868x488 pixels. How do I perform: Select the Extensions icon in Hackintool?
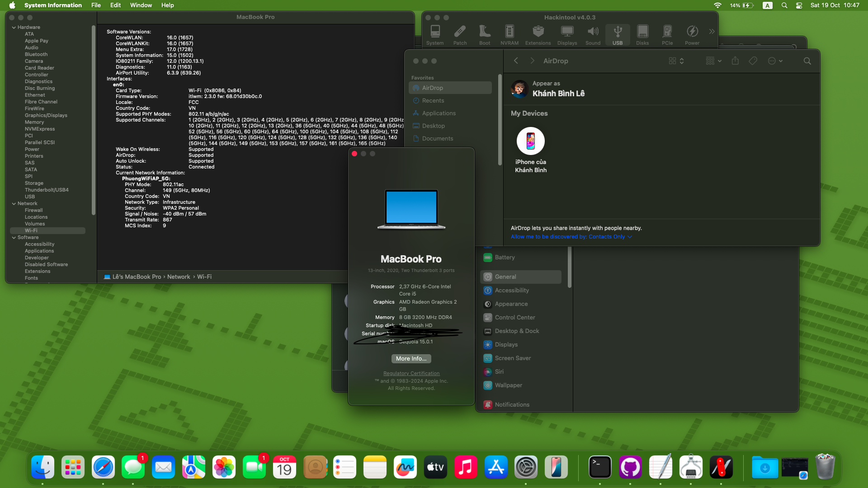tap(538, 34)
